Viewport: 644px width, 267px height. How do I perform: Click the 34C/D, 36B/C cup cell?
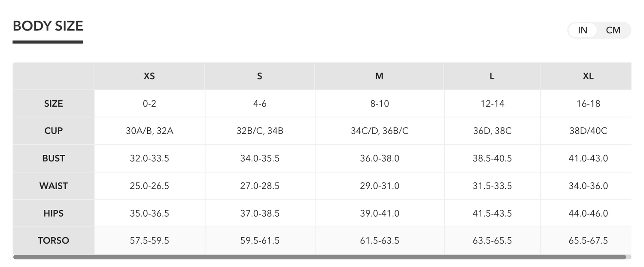[x=380, y=131]
